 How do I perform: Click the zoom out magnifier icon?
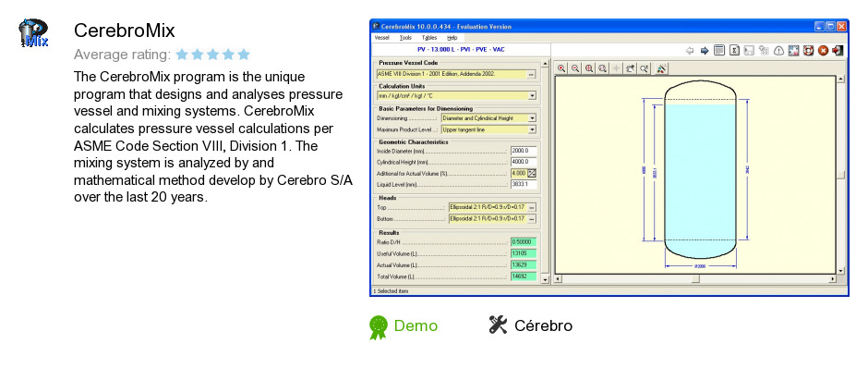[x=575, y=68]
